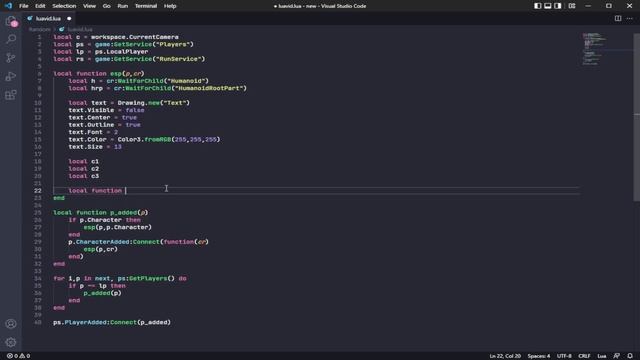
Task: Click workspace.CurrentCamera on line 1
Action: pos(135,37)
